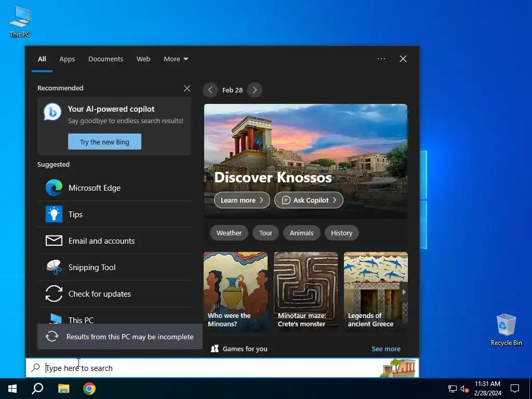Open See more games link
This screenshot has width=532, height=399.
386,349
